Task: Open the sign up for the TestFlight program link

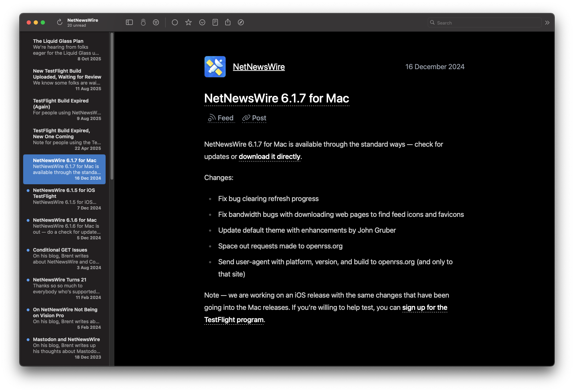Action: (x=425, y=308)
